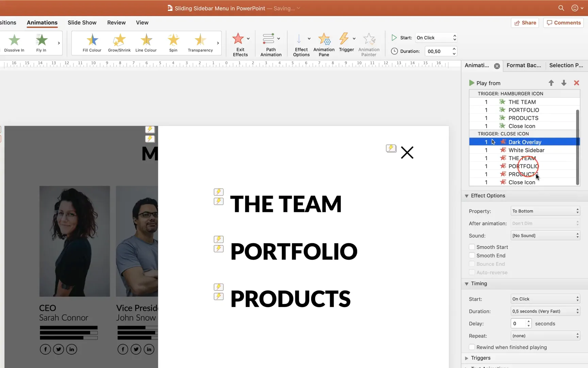Screen dimensions: 588x368
Task: Open the Repeat dropdown
Action: (545, 336)
